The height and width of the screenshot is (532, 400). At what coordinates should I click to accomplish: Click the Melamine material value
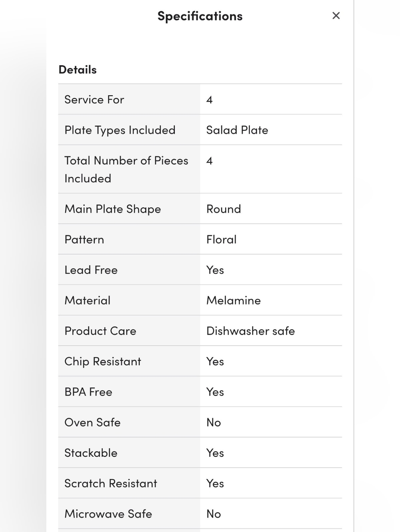(234, 300)
